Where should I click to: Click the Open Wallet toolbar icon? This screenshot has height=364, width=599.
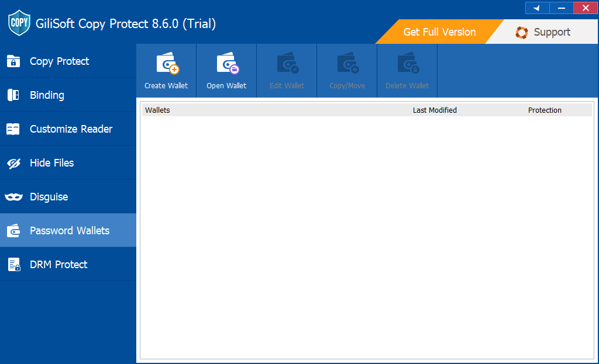pyautogui.click(x=228, y=63)
